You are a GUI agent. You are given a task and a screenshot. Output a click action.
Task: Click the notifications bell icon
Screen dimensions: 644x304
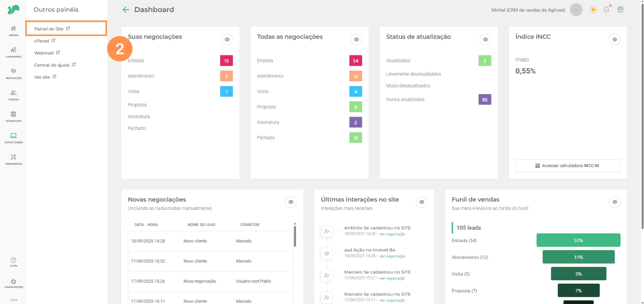pos(606,10)
